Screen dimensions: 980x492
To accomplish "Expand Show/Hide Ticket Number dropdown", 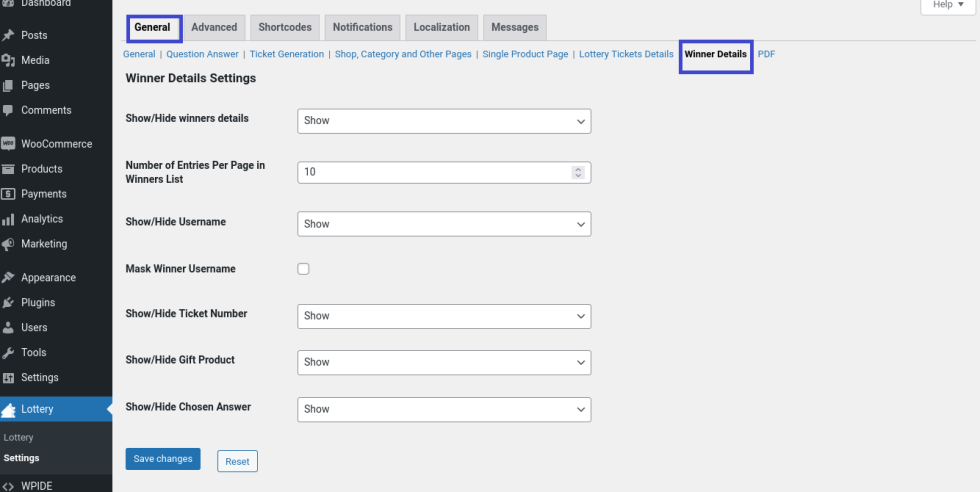I will (x=444, y=316).
